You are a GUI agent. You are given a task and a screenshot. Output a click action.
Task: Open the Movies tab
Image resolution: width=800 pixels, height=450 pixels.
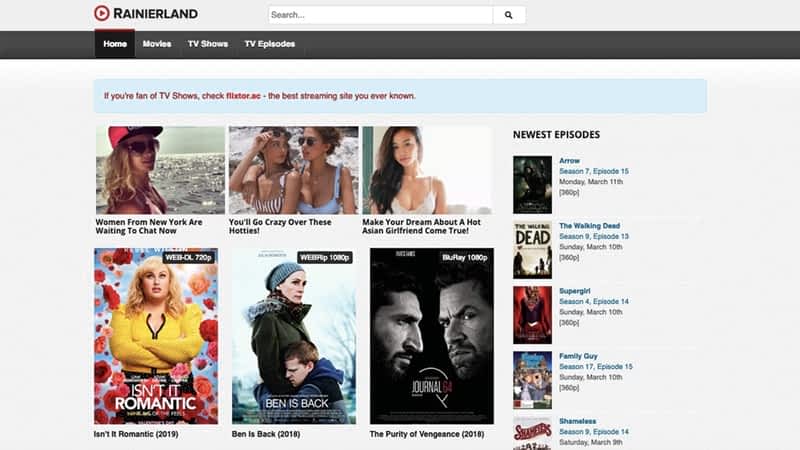(157, 44)
